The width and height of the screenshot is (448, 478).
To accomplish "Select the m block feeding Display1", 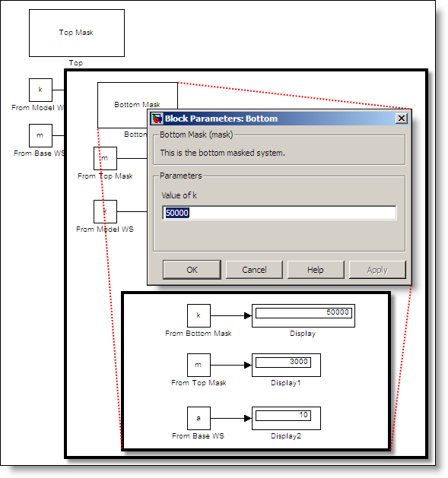I will point(199,365).
